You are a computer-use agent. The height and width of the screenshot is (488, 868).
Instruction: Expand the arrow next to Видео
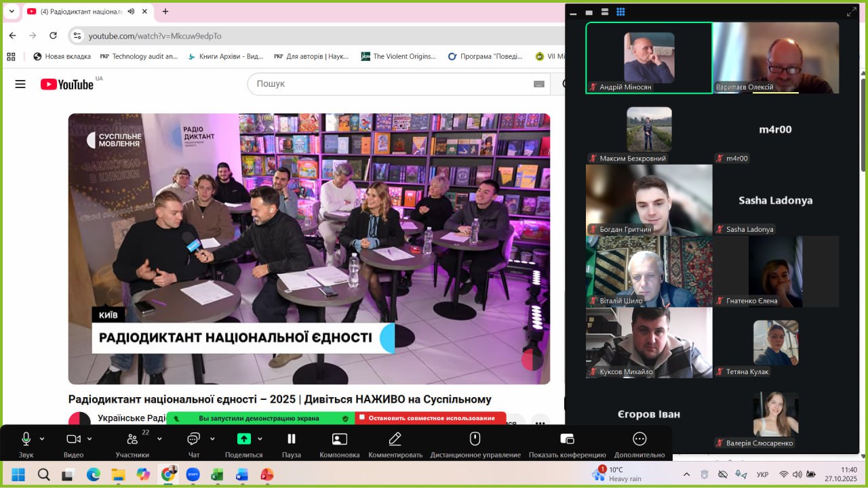[90, 439]
